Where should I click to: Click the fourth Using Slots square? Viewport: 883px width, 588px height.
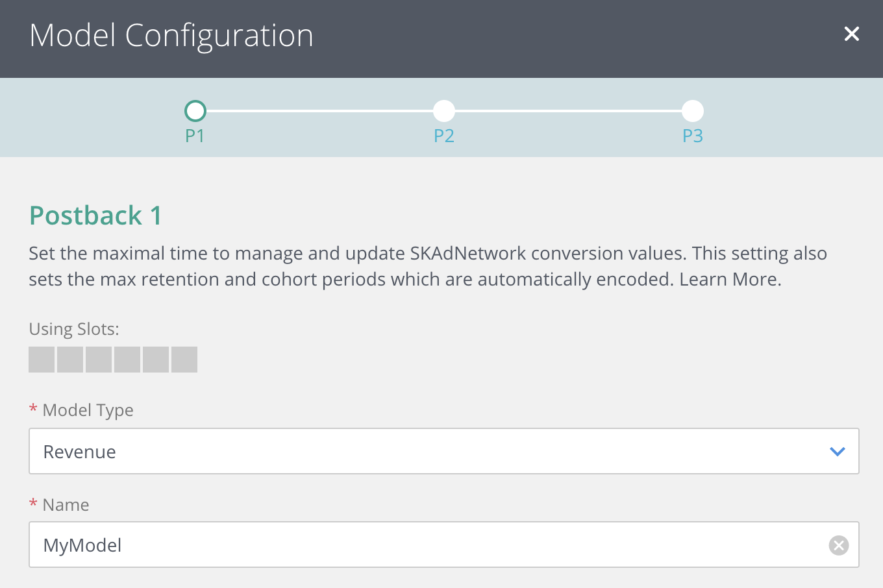(127, 359)
